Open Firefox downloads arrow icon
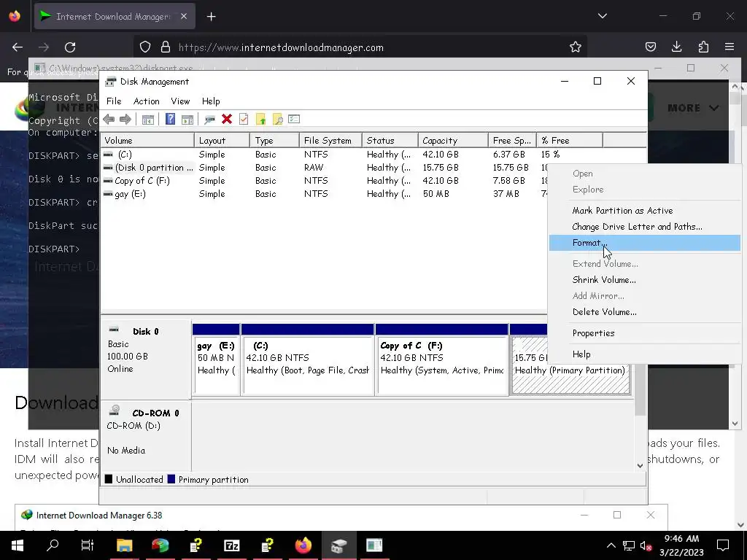The image size is (747, 560). click(676, 47)
